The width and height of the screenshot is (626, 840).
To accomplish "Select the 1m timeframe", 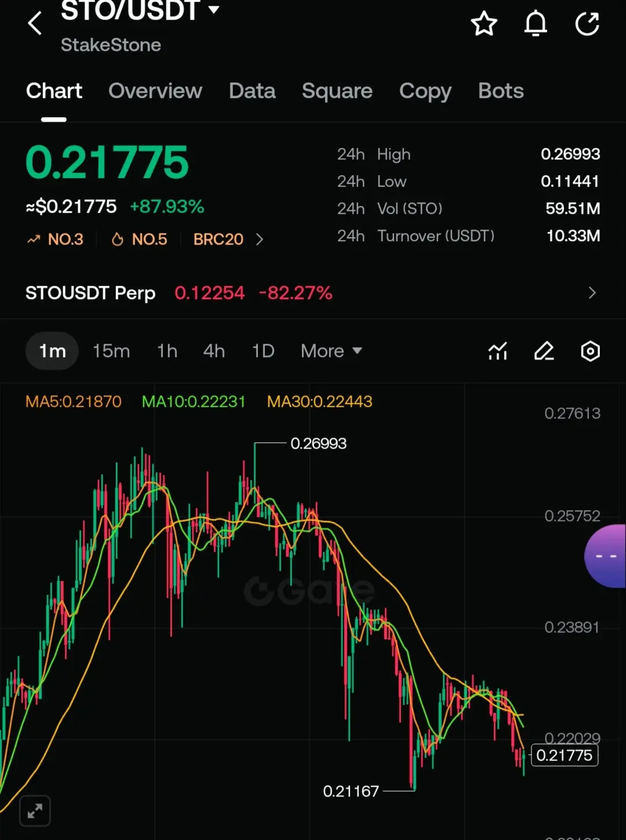I will (52, 351).
